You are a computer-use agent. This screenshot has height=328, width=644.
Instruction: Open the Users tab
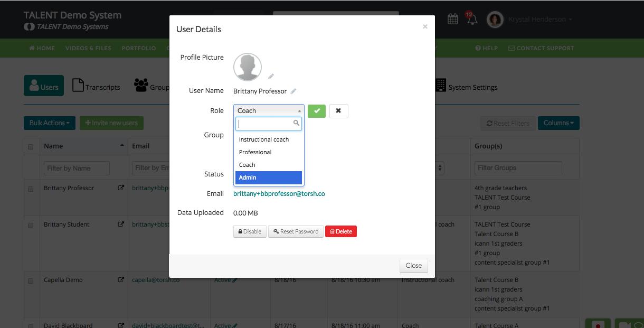(x=44, y=86)
